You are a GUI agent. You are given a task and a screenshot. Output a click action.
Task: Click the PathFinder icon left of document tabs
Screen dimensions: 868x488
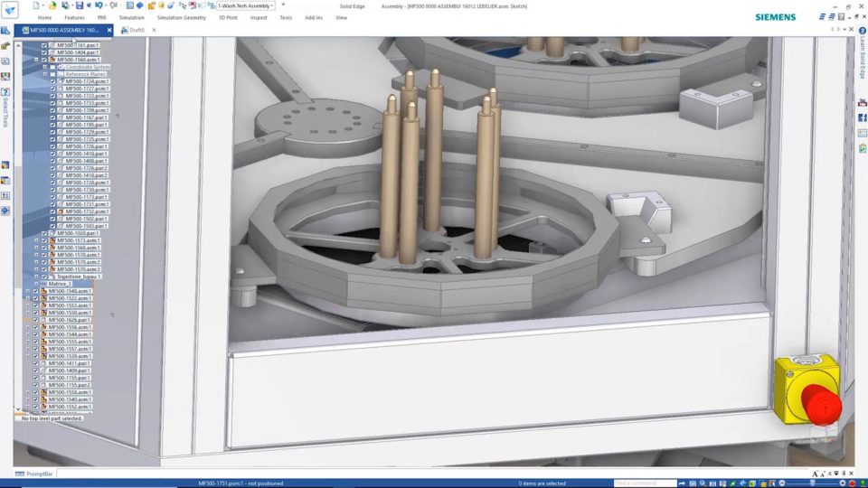(x=5, y=30)
